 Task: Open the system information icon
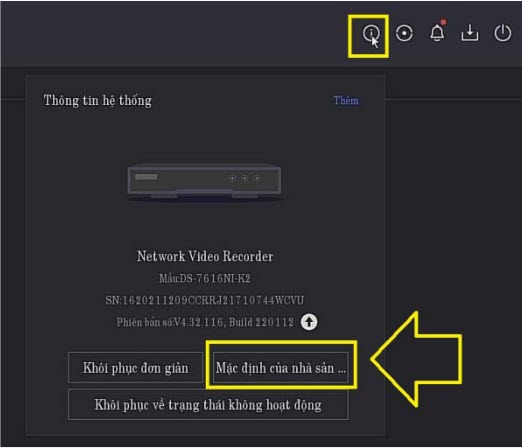click(370, 33)
